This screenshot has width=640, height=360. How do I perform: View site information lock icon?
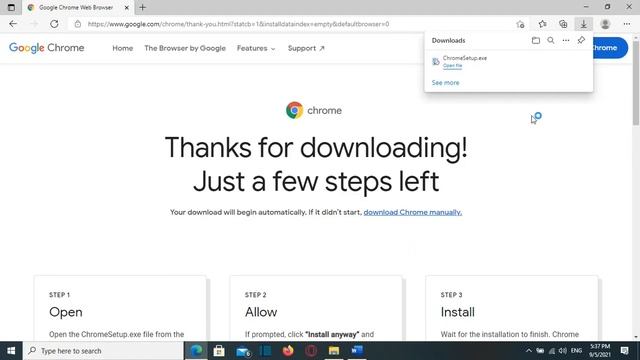tap(78, 24)
